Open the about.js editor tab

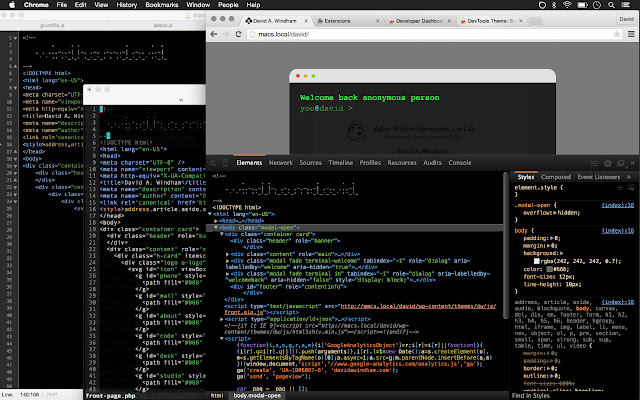point(163,25)
